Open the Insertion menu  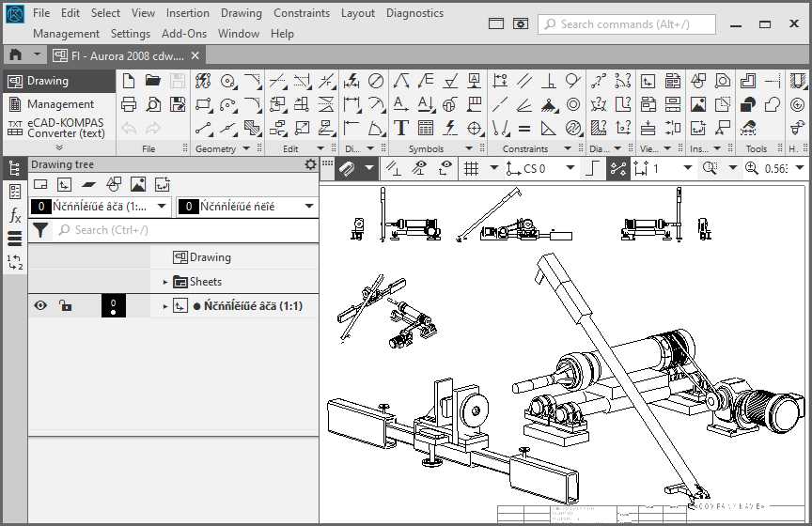coord(188,13)
